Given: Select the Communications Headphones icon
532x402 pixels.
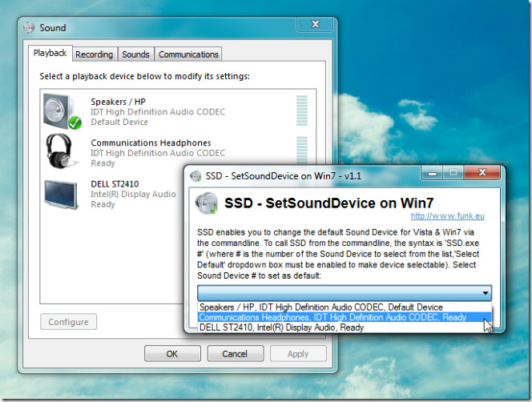Looking at the screenshot, I should pos(60,151).
